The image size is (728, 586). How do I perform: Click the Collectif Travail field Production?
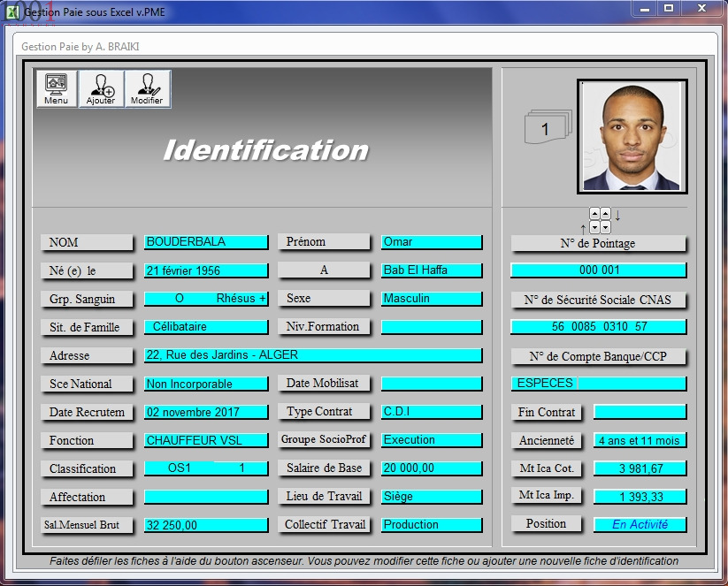click(432, 525)
